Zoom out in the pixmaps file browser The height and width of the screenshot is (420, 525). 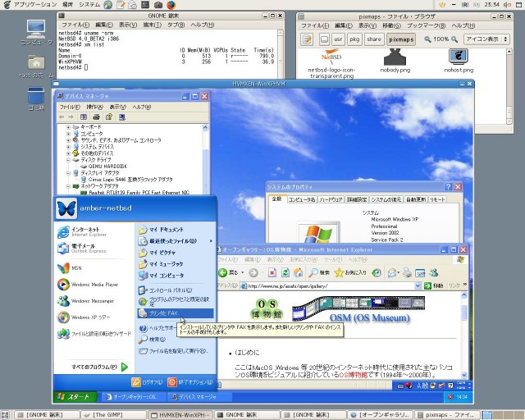point(427,39)
